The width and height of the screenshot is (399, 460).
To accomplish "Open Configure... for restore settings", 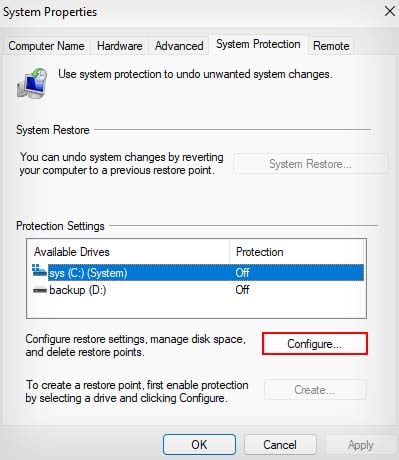I will pyautogui.click(x=315, y=344).
